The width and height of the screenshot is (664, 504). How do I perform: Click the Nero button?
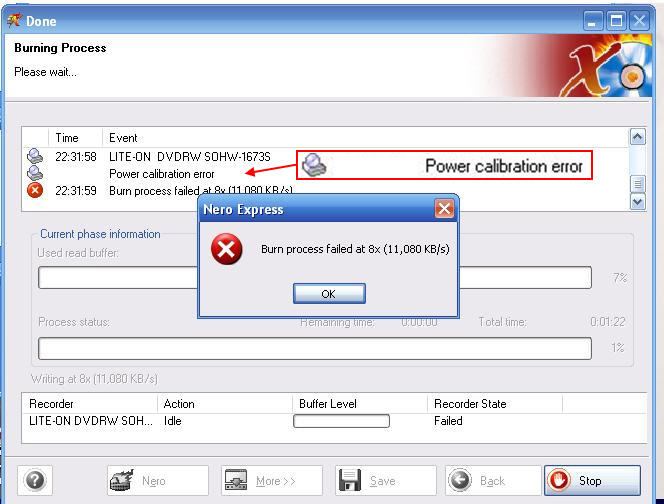[158, 480]
